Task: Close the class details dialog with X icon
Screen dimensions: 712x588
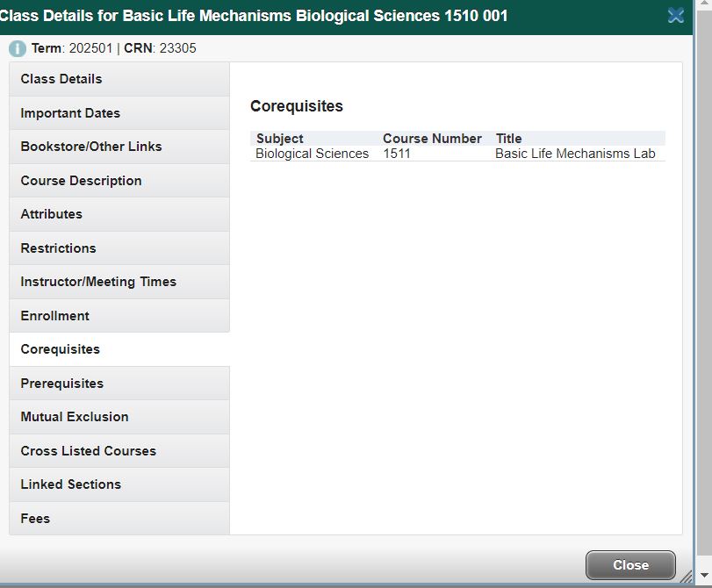Action: [x=676, y=16]
